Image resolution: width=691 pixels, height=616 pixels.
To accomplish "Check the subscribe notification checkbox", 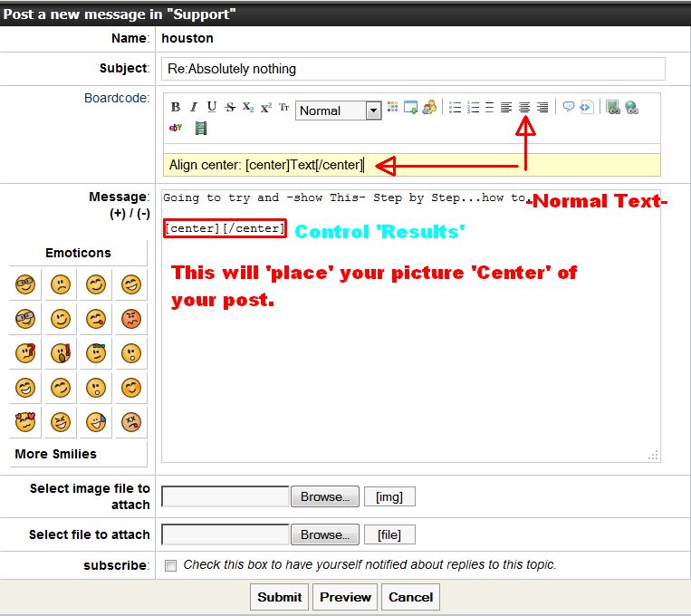I will click(x=170, y=565).
